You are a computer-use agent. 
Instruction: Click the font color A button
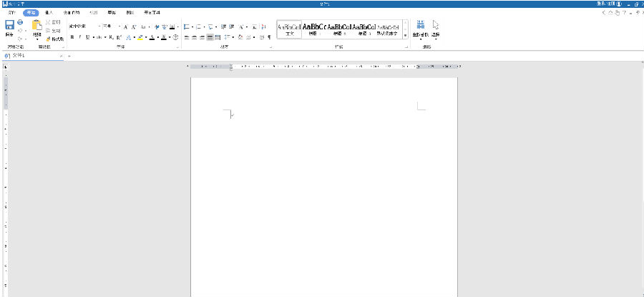[152, 37]
